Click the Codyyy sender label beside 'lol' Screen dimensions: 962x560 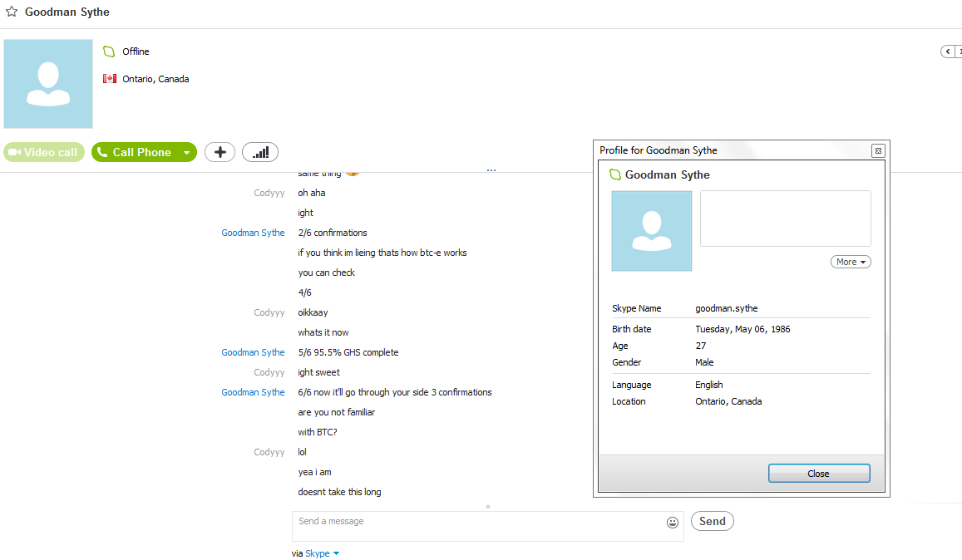[269, 453]
